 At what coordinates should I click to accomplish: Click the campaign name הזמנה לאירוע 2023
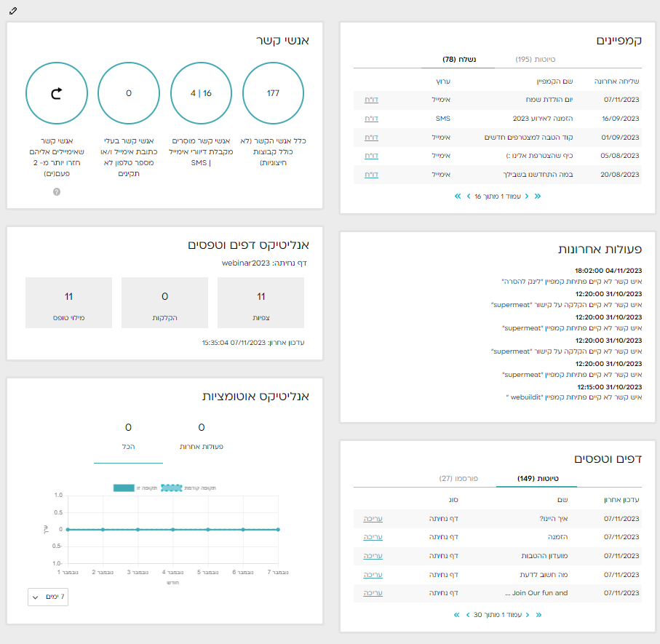(543, 119)
